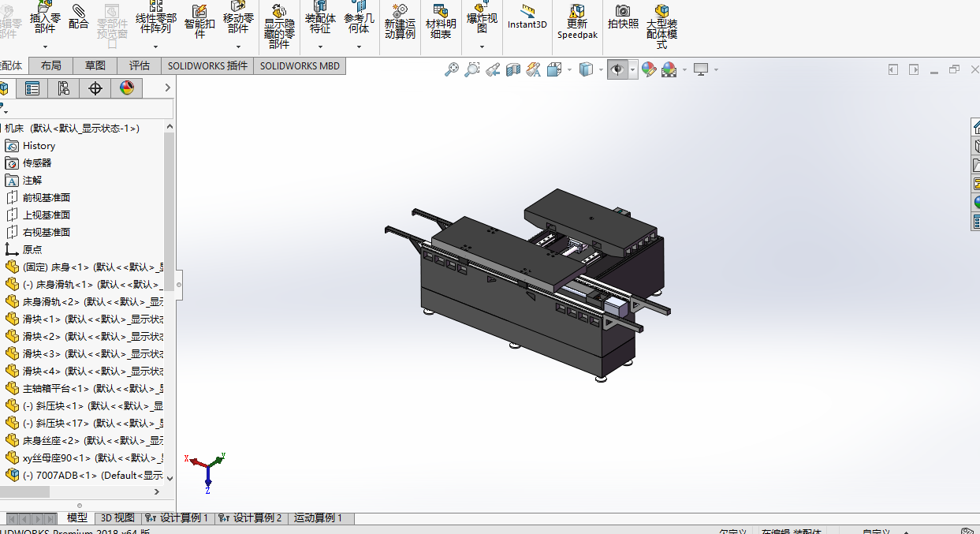Click the 配合 (Mate) tool

79,17
